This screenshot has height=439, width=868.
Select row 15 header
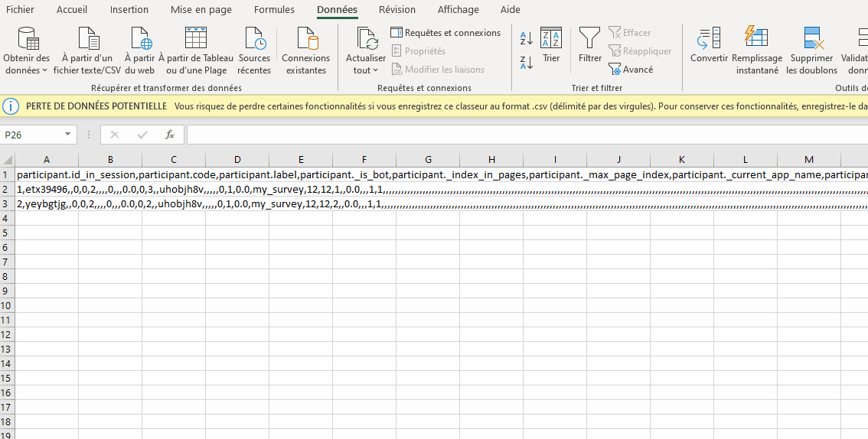coord(7,378)
